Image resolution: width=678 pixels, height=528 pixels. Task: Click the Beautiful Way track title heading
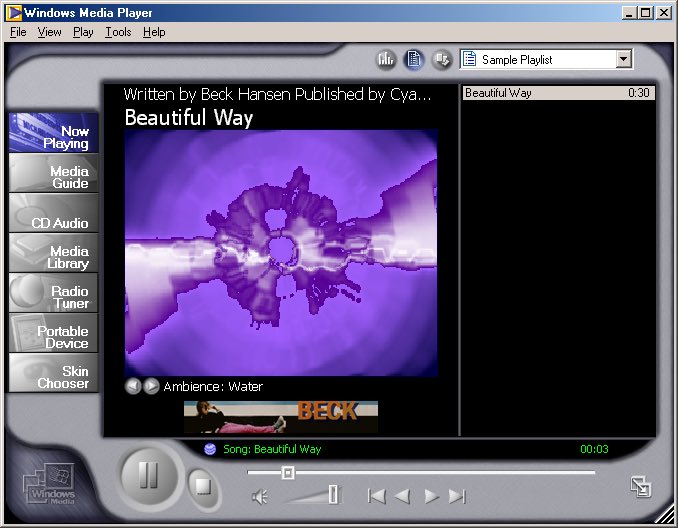click(189, 118)
